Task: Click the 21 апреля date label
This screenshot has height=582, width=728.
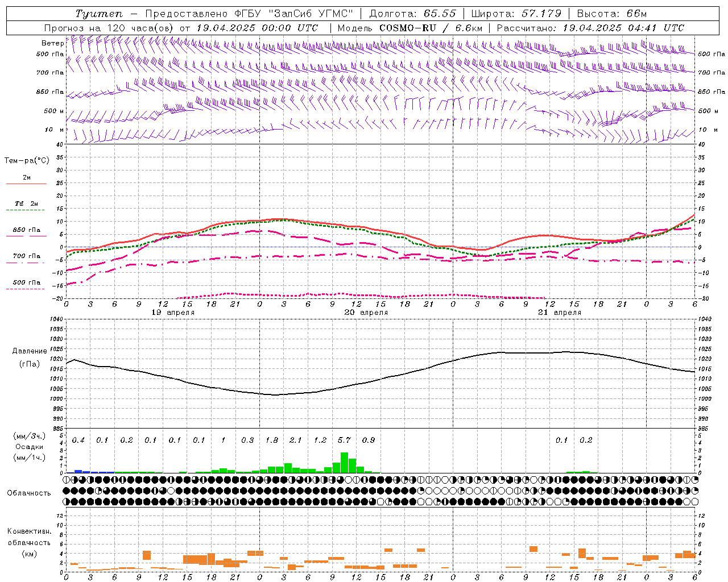Action: coord(560,313)
